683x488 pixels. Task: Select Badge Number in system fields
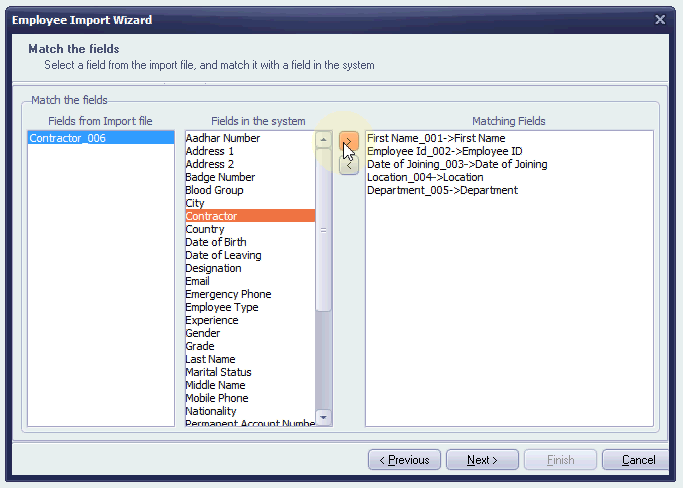pos(250,177)
